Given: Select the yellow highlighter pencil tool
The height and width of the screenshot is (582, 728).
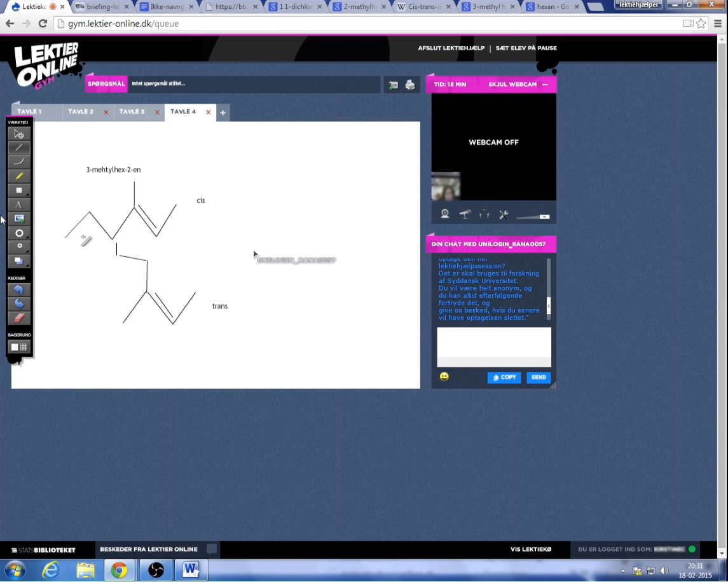Looking at the screenshot, I should pos(18,176).
